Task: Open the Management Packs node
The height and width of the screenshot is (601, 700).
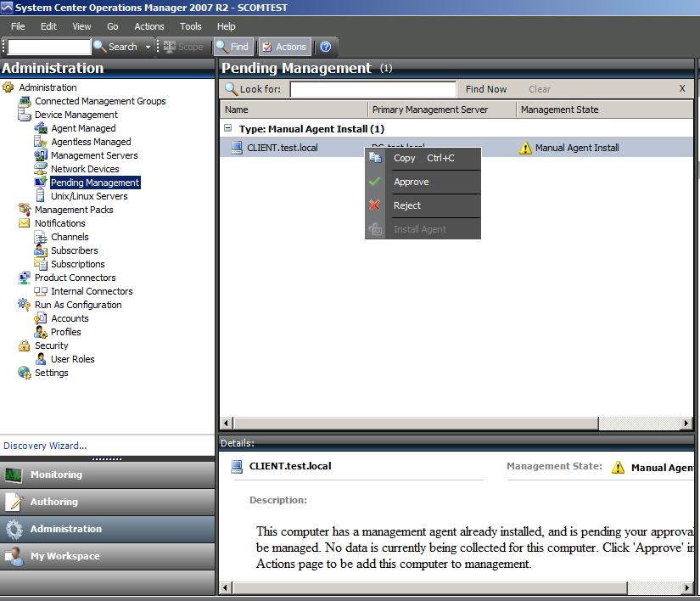Action: tap(73, 210)
